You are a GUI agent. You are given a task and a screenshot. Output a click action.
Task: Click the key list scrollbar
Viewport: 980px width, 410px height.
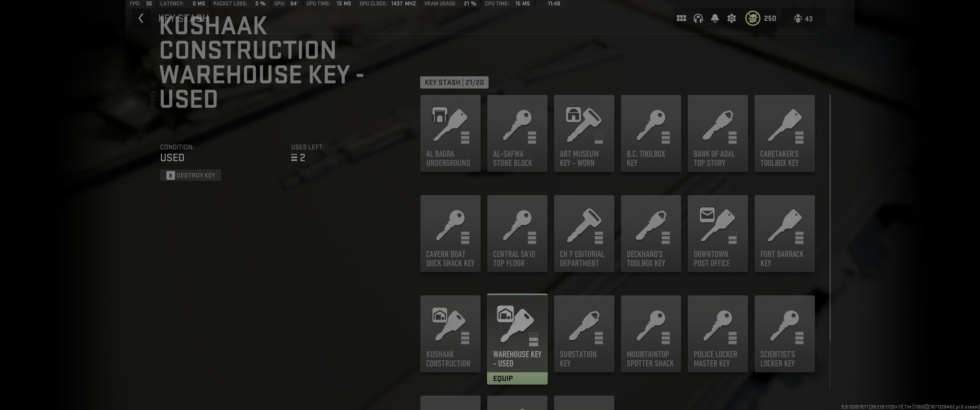[x=830, y=218]
